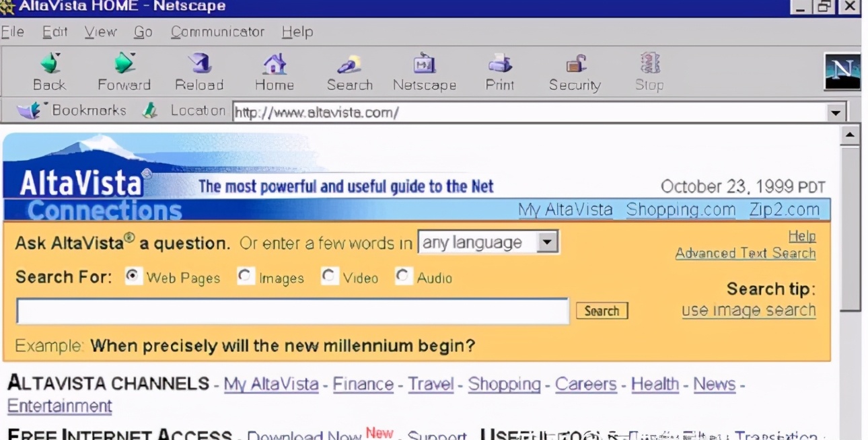The height and width of the screenshot is (440, 868).
Task: Open the Edit menu
Action: (55, 32)
